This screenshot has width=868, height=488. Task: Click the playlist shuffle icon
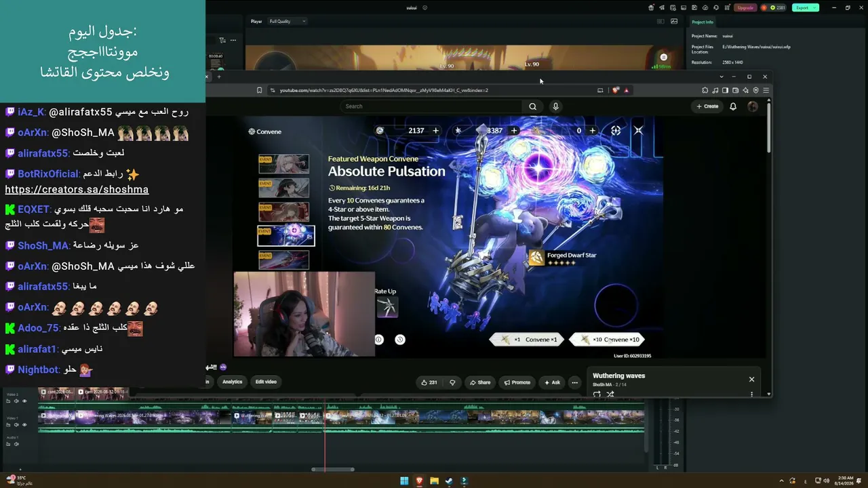[x=610, y=394]
